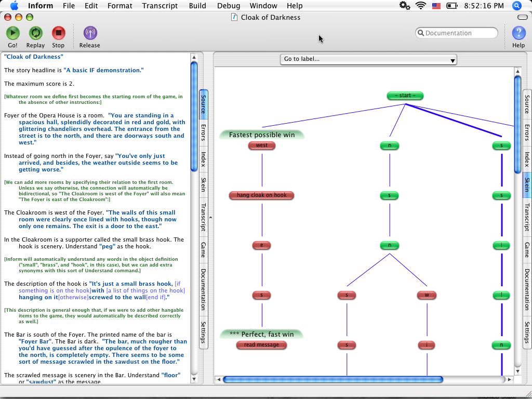This screenshot has height=399, width=532.
Task: Click the purple Release icon
Action: [x=90, y=33]
